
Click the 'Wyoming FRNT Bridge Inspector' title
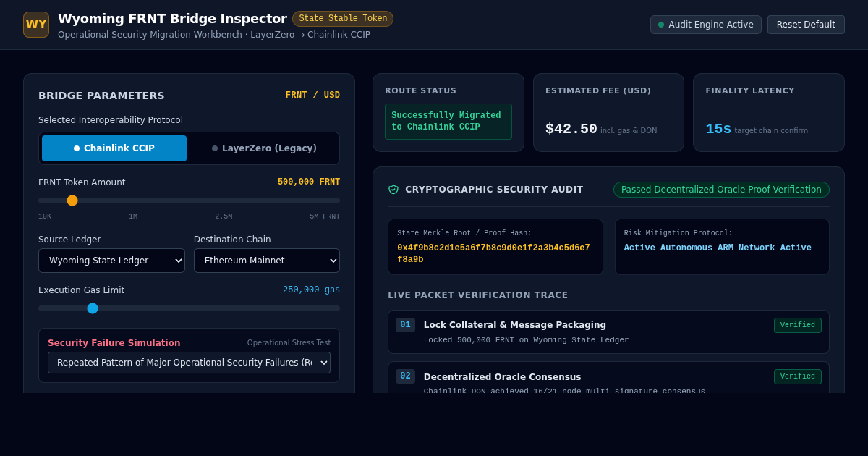click(x=172, y=19)
